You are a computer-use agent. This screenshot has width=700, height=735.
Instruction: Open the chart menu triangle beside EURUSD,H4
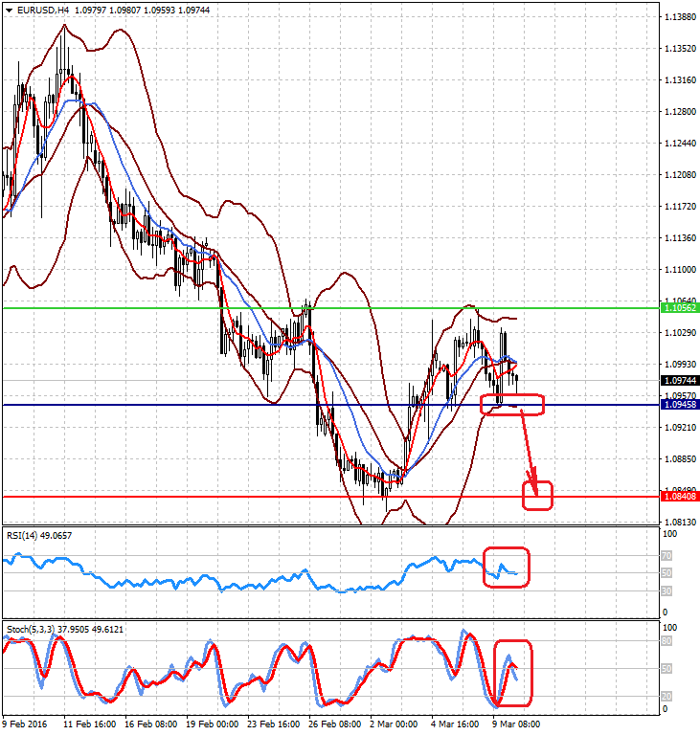click(10, 11)
